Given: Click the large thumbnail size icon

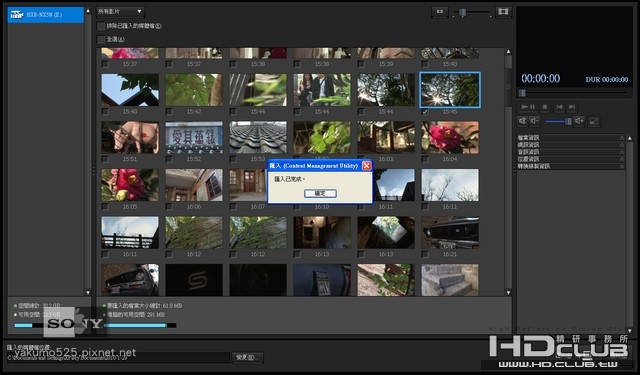Looking at the screenshot, I should [x=503, y=12].
